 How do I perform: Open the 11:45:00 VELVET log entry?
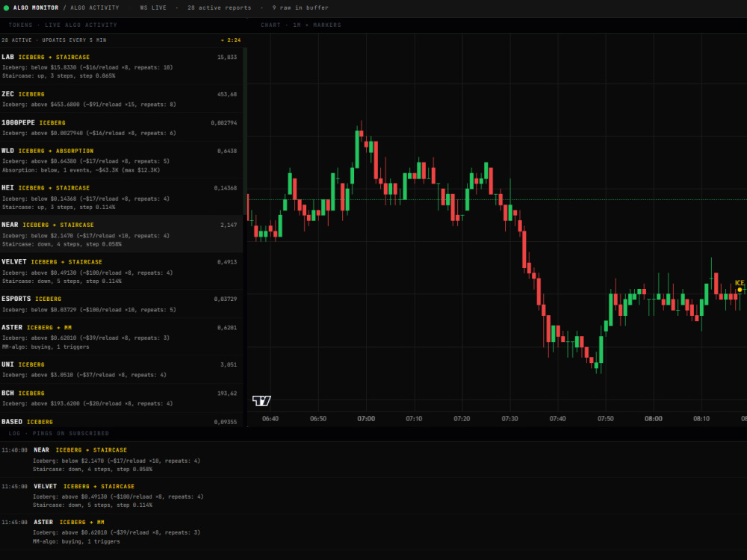coord(373,496)
